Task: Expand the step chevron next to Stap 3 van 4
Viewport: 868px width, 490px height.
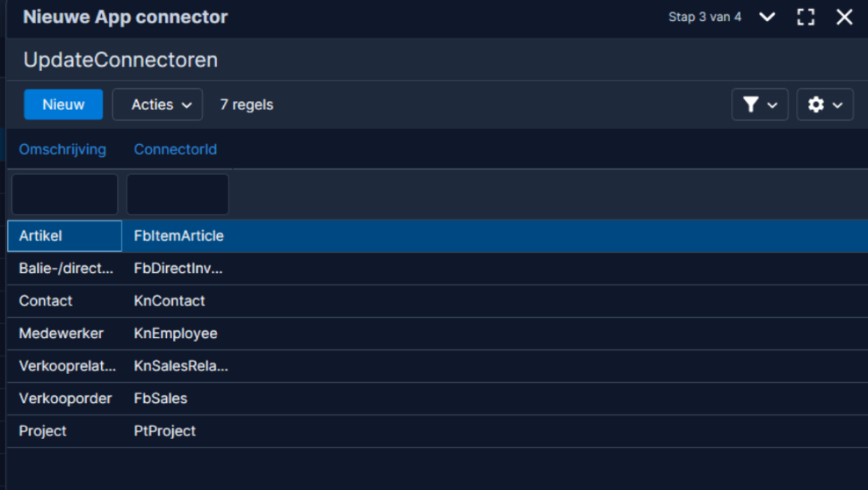Action: (x=767, y=18)
